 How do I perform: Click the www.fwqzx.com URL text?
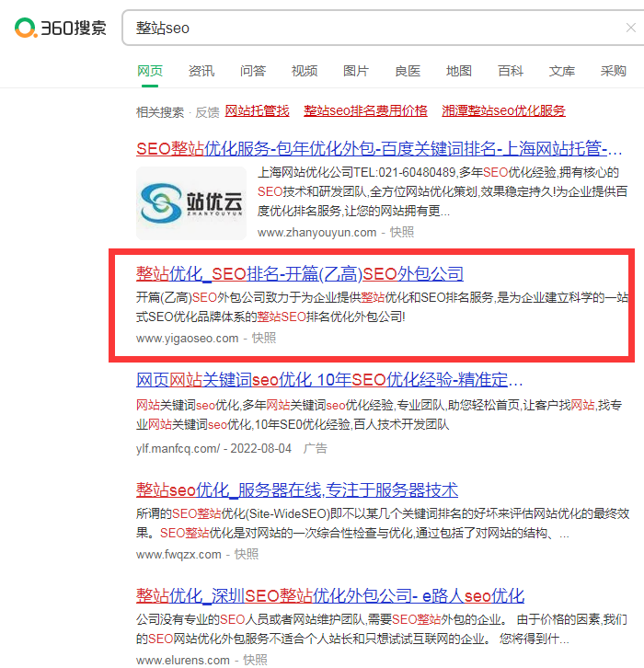tap(178, 555)
